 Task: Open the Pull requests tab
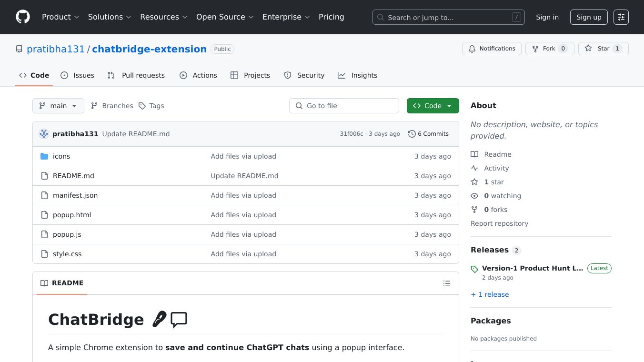(136, 75)
